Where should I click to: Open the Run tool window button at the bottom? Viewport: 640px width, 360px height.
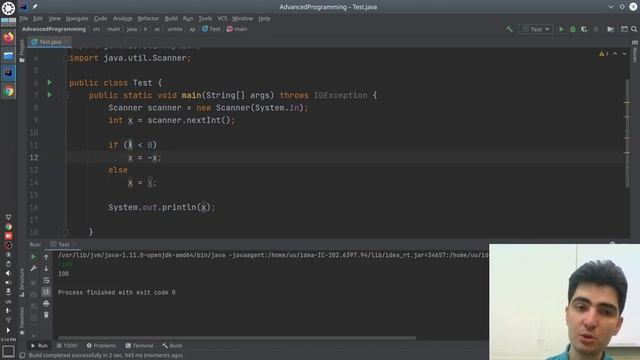pyautogui.click(x=40, y=346)
